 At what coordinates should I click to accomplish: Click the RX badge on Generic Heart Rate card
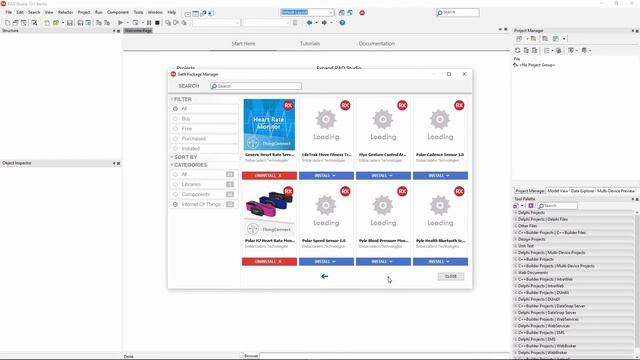tap(288, 105)
